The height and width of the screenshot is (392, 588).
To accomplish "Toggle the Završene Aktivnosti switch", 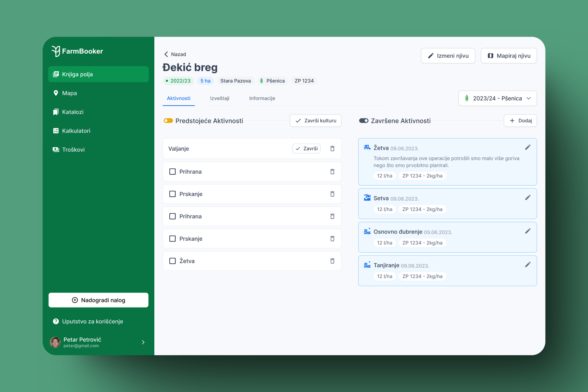I will [364, 121].
